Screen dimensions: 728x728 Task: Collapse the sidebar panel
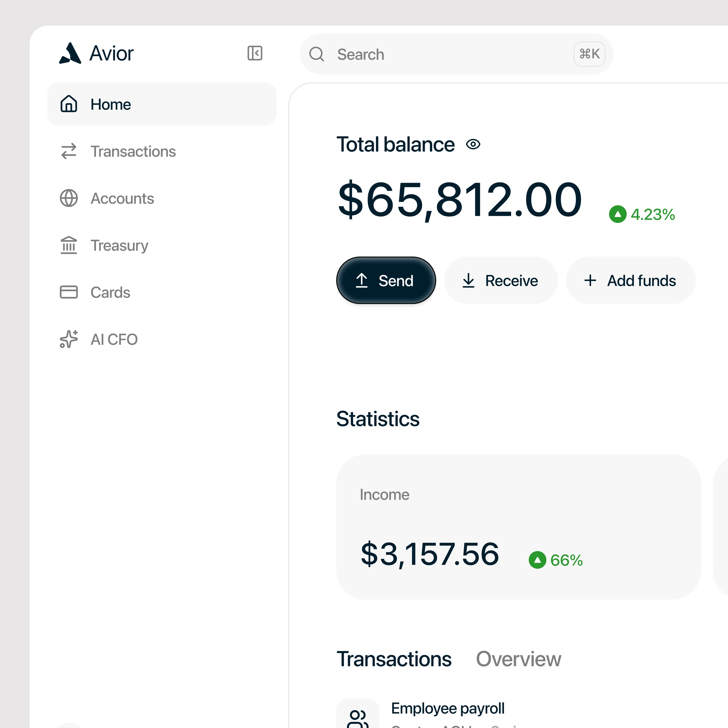[x=255, y=53]
